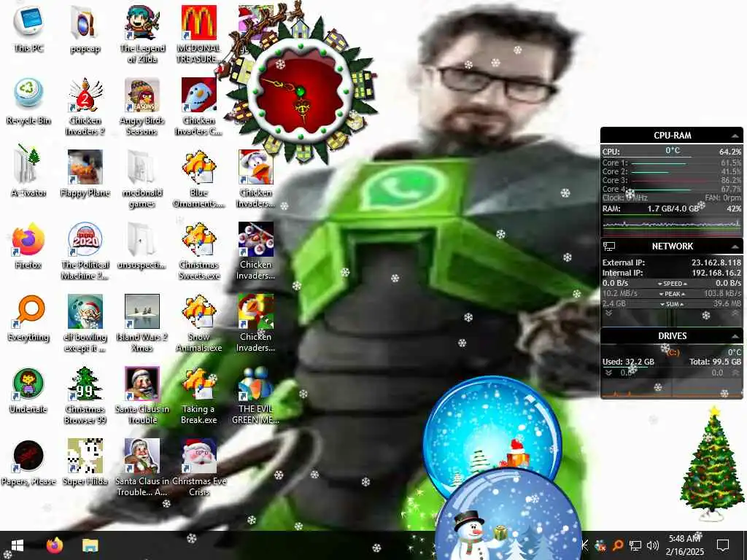Launch the Flappy Plane shortcut
This screenshot has height=560, width=747.
85,172
